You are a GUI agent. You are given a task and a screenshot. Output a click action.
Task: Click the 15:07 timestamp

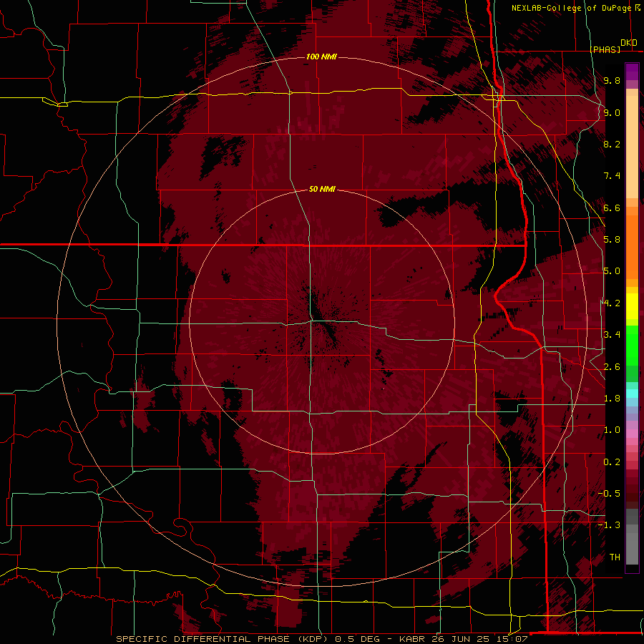(513, 639)
